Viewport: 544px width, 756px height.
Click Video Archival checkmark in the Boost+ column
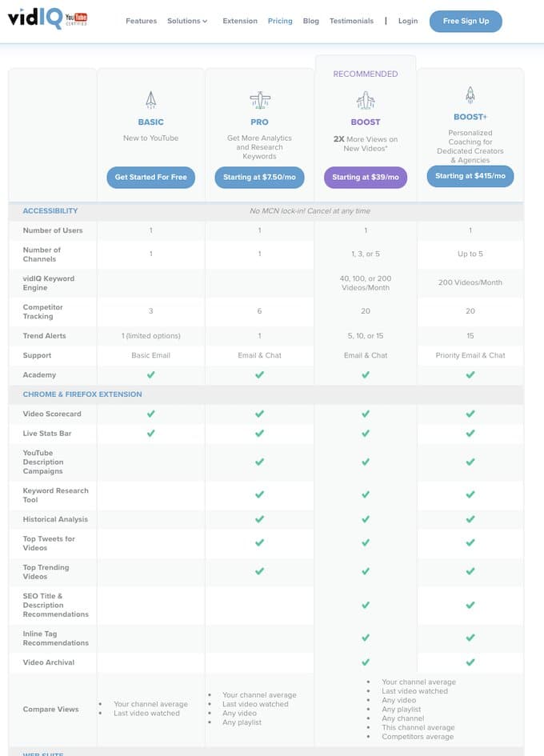[x=470, y=662]
